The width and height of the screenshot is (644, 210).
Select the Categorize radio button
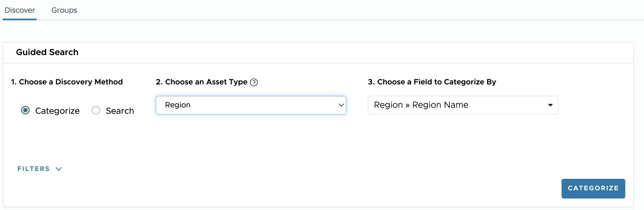[x=25, y=110]
